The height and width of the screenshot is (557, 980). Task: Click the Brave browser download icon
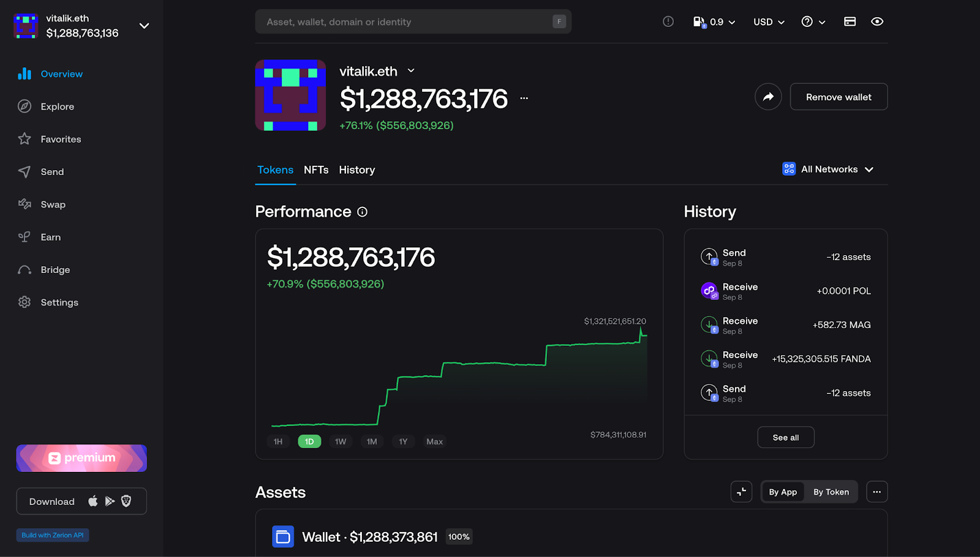[126, 501]
